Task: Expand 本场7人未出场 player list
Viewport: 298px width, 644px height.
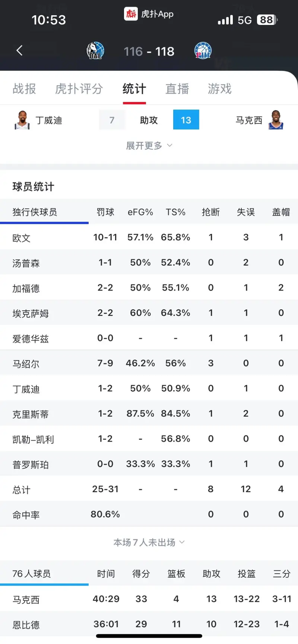Action: point(149,542)
